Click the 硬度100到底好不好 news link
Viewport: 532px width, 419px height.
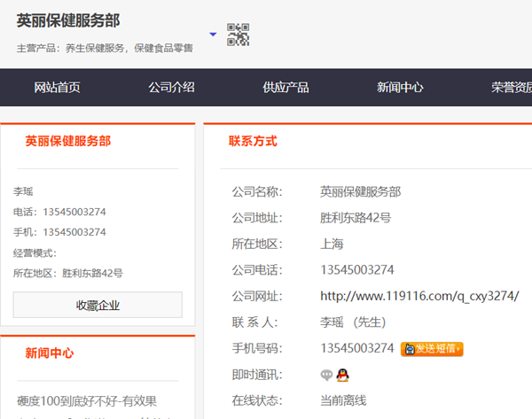[87, 401]
